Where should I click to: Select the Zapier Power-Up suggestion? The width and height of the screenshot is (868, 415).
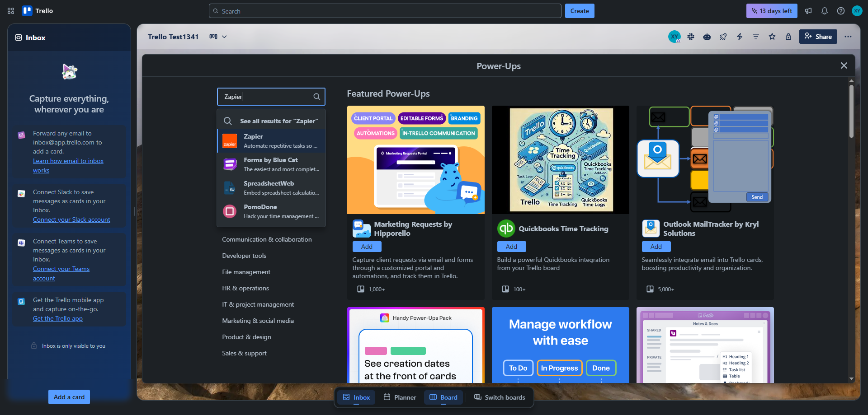271,141
